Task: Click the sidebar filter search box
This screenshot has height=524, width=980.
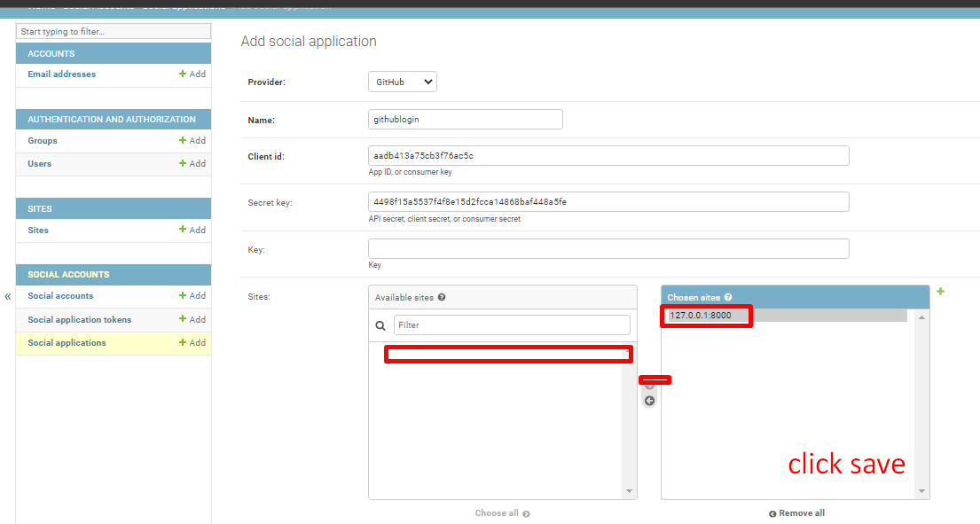Action: click(114, 32)
